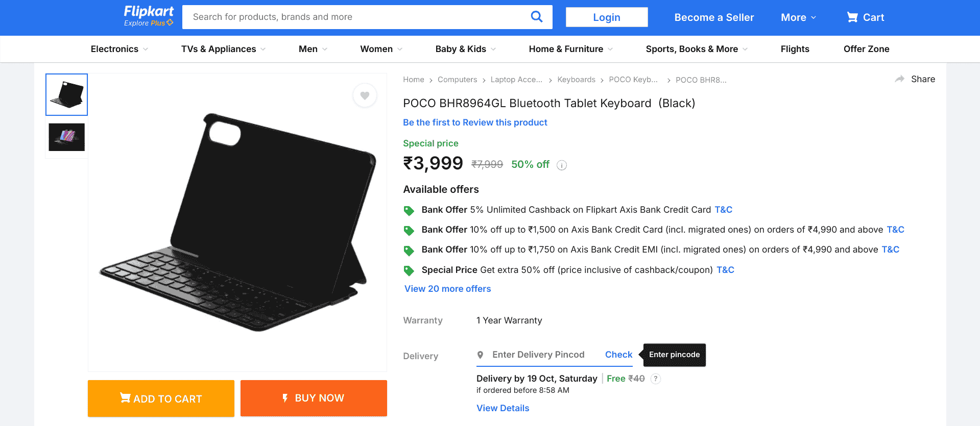Click the search magnifier icon
980x426 pixels.
536,17
